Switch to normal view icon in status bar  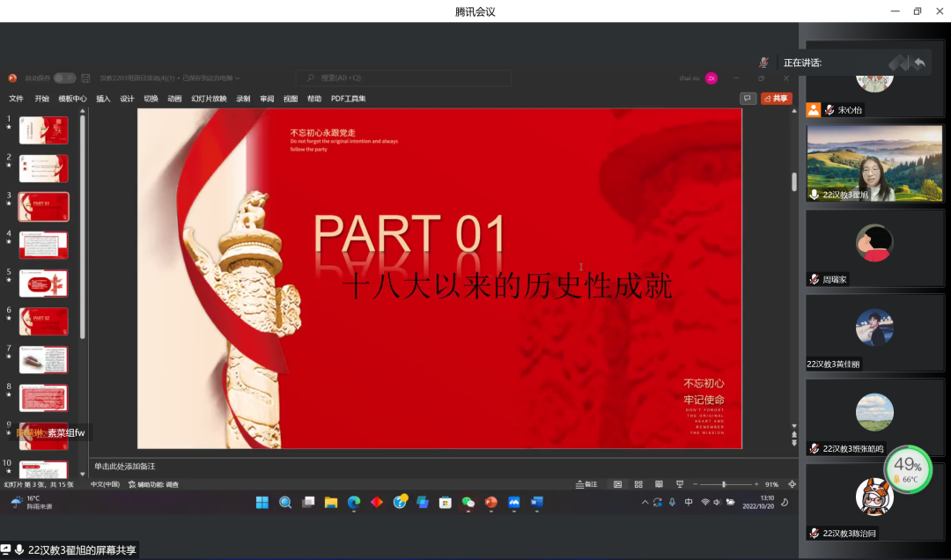tap(617, 484)
